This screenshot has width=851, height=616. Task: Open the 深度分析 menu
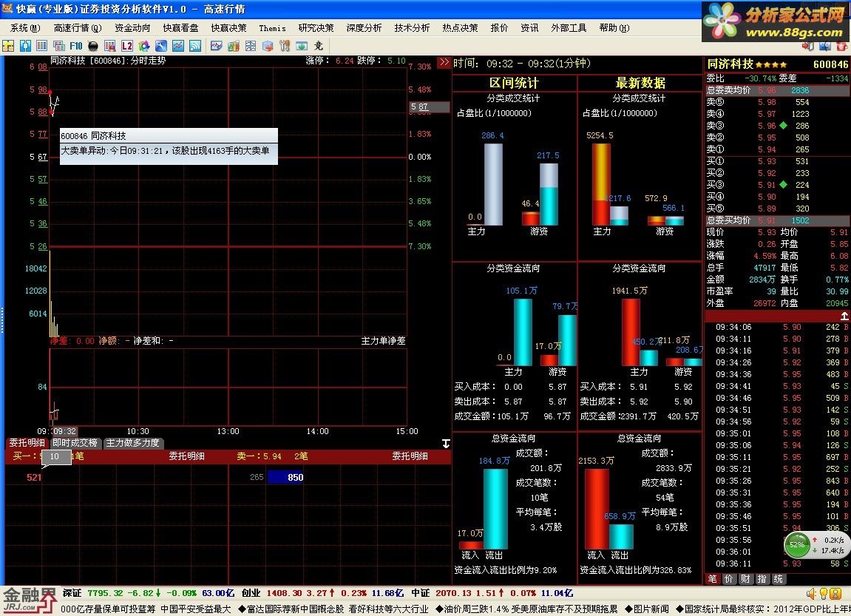coord(364,27)
